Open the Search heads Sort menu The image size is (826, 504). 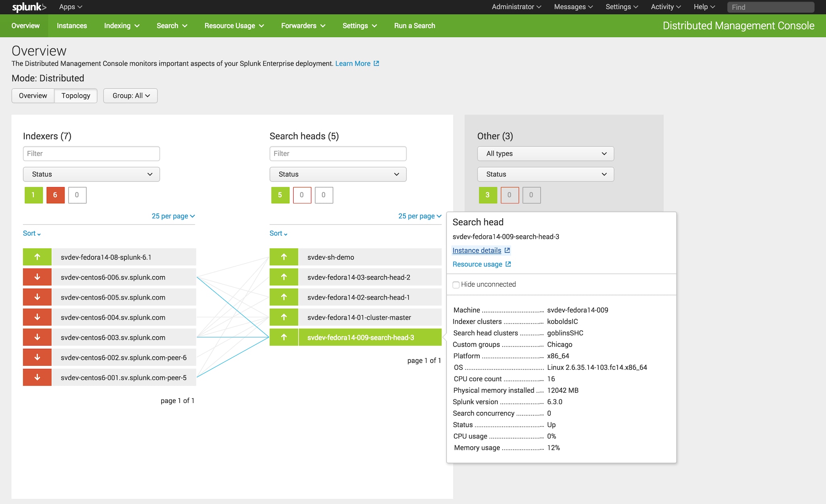click(278, 233)
